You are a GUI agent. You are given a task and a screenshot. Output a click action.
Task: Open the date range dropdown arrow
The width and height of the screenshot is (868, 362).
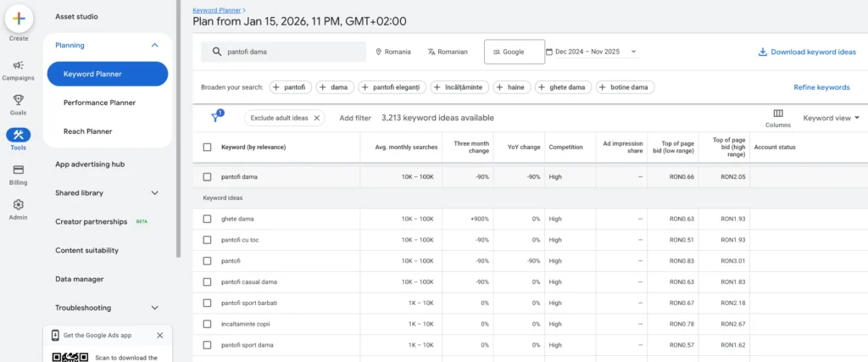click(633, 52)
